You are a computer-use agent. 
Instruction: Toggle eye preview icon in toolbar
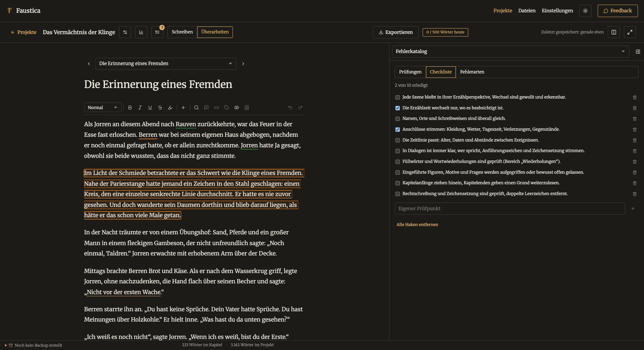point(237,108)
